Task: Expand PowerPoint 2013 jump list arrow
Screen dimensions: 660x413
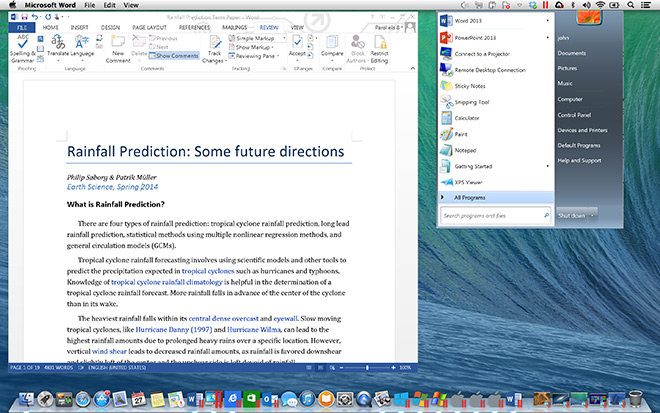Action: click(x=548, y=37)
